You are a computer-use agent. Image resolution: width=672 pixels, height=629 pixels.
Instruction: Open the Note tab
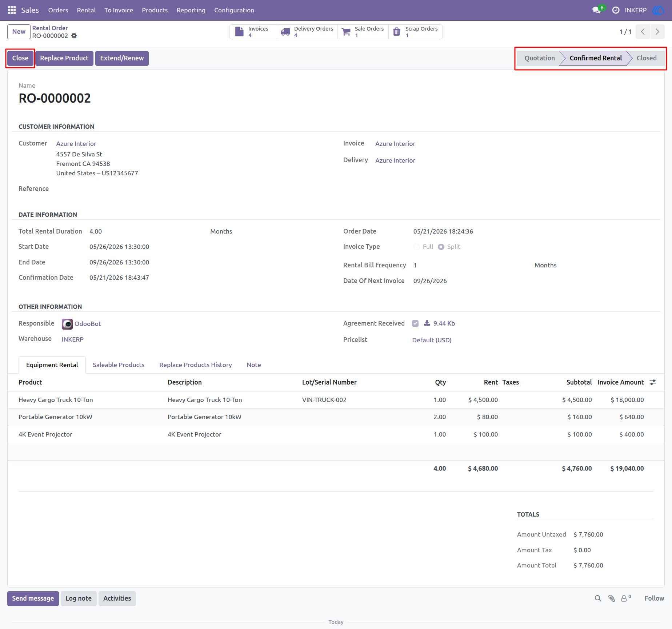coord(254,365)
